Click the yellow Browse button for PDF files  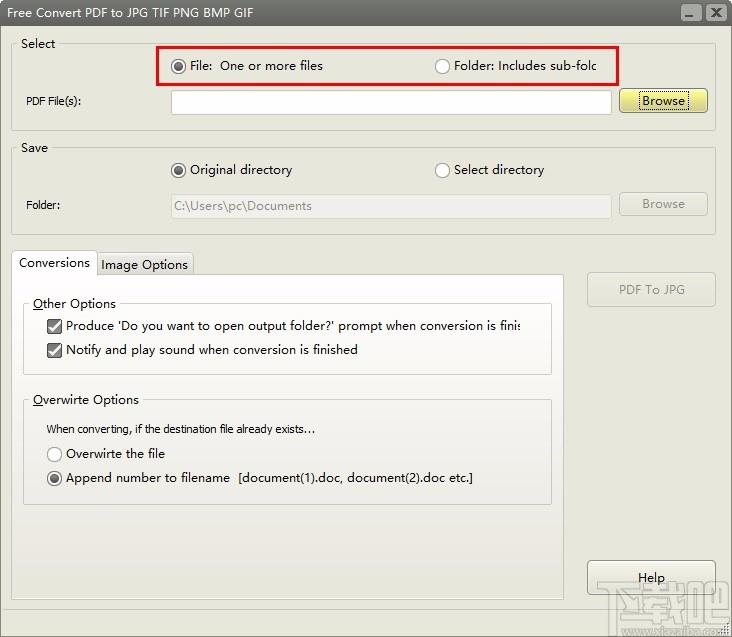[663, 101]
